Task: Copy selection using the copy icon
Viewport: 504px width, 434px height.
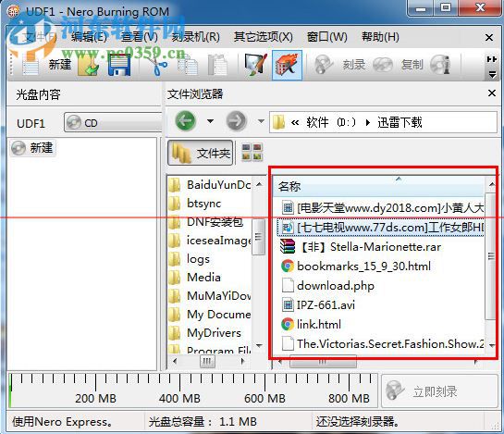Action: (x=188, y=66)
